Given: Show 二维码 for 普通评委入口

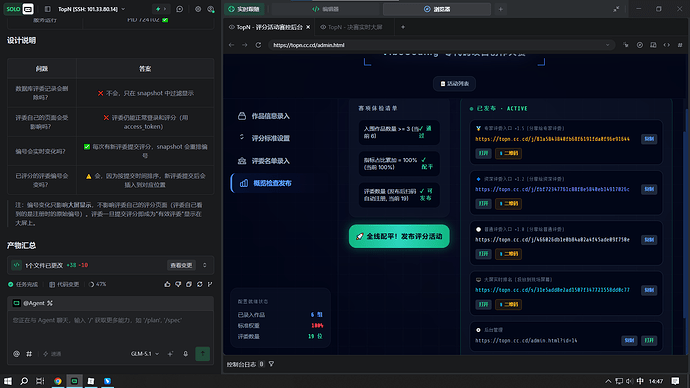Looking at the screenshot, I should click(508, 254).
